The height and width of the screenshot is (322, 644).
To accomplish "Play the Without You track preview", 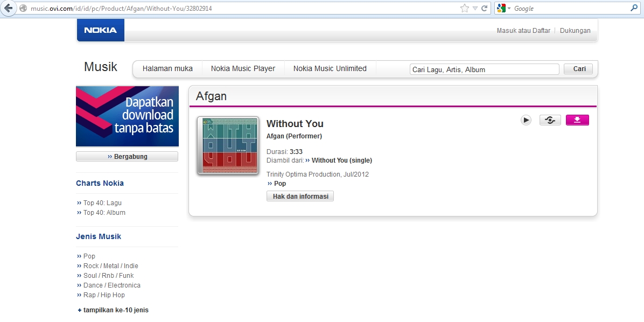I will [x=526, y=120].
